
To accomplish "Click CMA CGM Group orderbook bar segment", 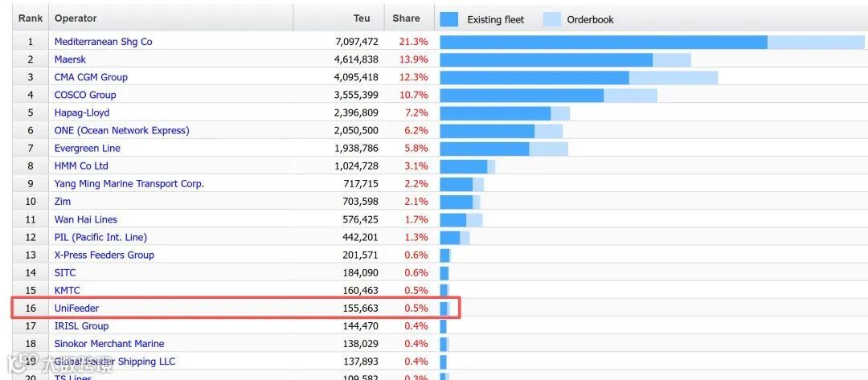I will 674,77.
